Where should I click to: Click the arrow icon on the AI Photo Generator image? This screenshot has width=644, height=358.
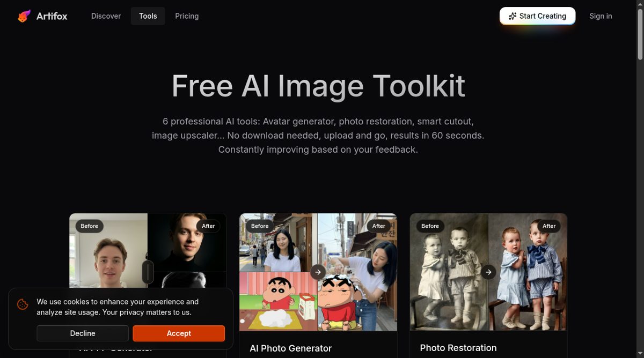click(318, 272)
